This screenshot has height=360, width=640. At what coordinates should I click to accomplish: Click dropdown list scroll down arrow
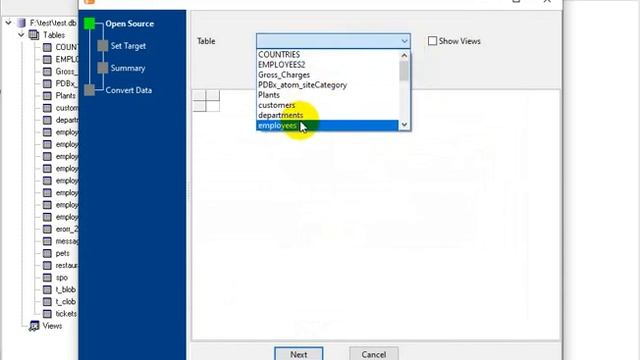pos(404,125)
